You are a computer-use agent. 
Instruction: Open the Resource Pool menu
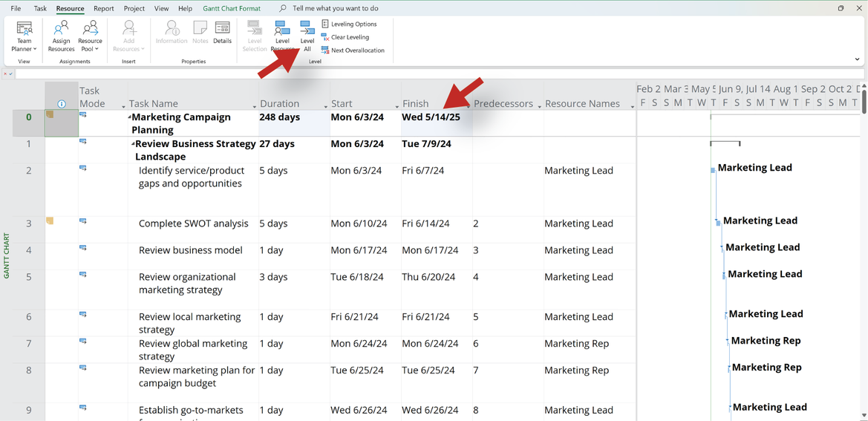pos(90,36)
